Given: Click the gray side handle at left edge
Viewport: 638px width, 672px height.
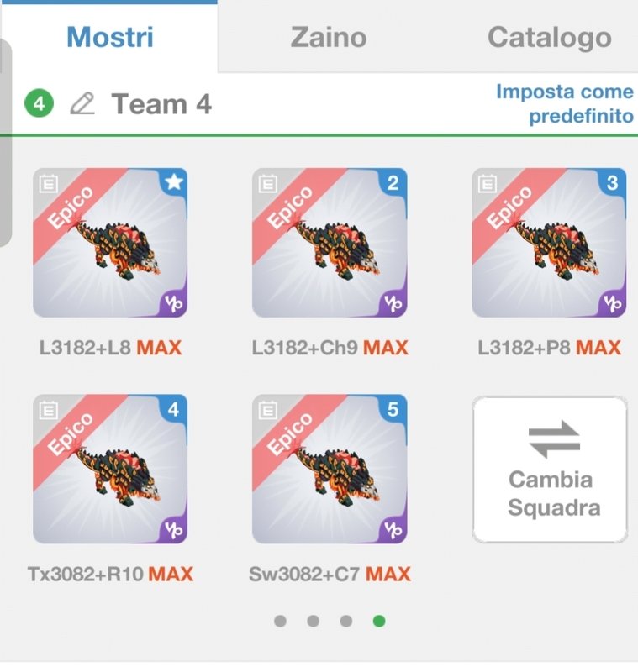Looking at the screenshot, I should point(5,143).
